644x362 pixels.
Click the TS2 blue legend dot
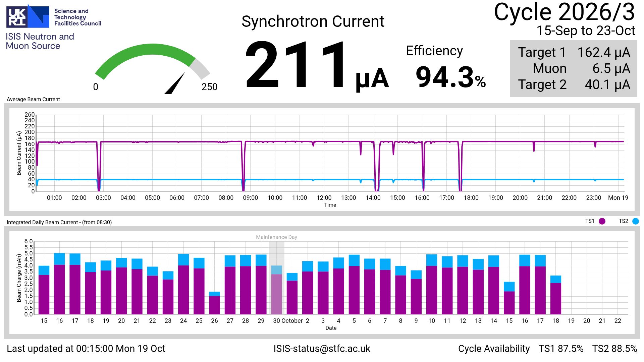coord(636,221)
